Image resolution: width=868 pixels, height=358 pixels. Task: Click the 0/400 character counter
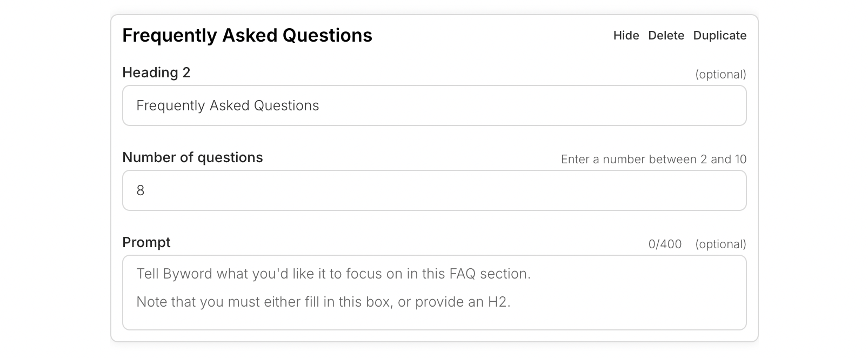click(665, 244)
